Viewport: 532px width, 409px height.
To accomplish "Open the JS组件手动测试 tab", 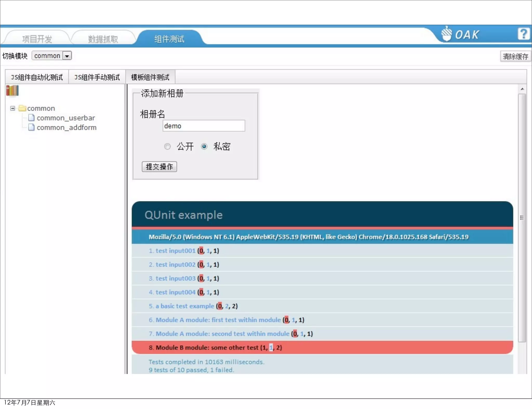I will click(97, 77).
